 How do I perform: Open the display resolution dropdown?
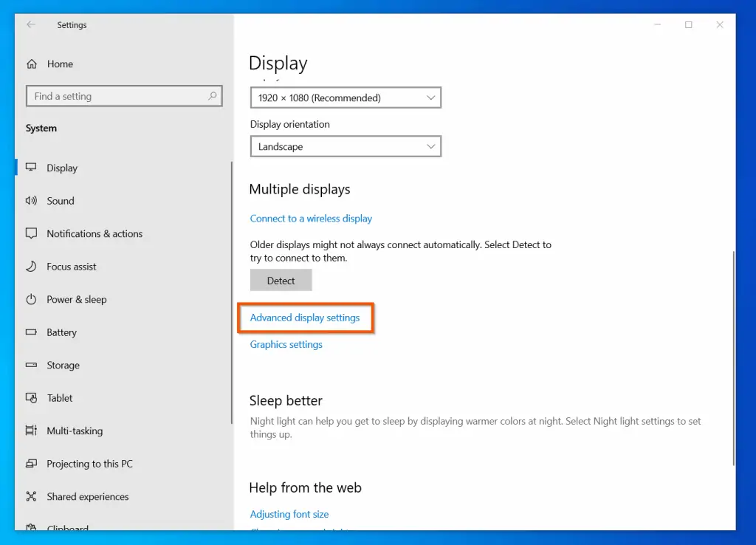coord(346,97)
